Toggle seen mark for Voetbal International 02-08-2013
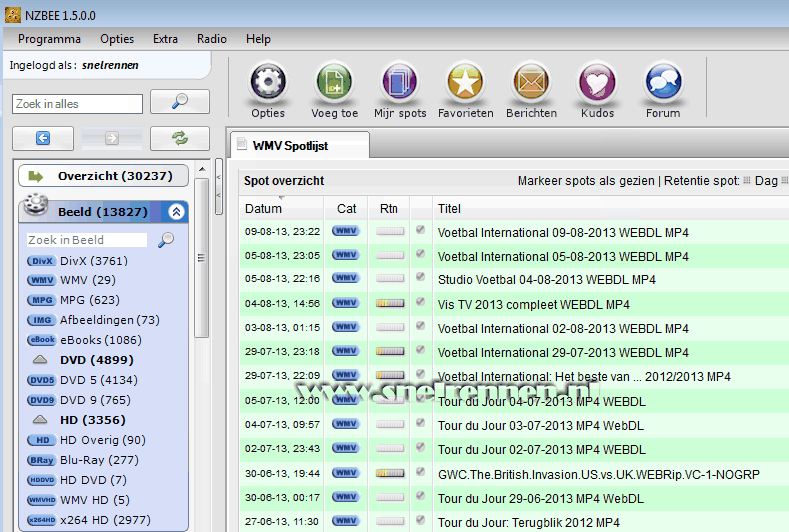 (421, 326)
